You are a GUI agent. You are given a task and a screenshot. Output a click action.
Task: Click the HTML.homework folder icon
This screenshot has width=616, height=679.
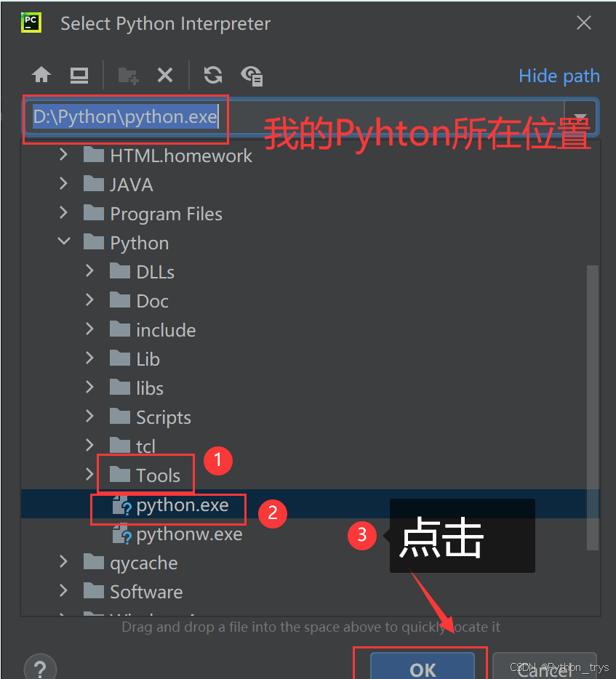(x=94, y=155)
